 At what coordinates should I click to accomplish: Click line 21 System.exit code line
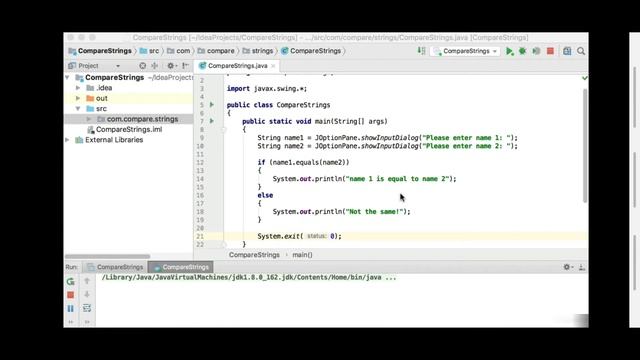pos(299,236)
